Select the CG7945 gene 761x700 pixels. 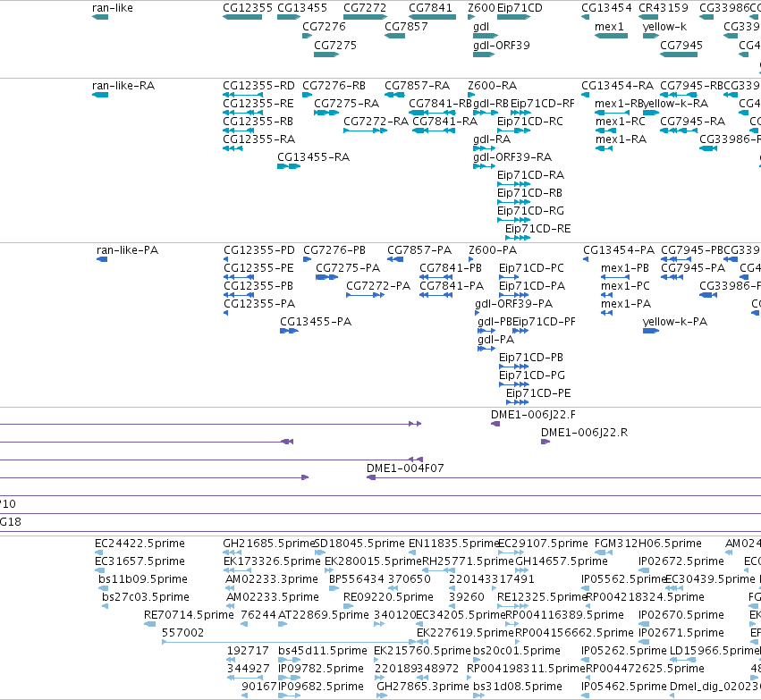(x=679, y=55)
